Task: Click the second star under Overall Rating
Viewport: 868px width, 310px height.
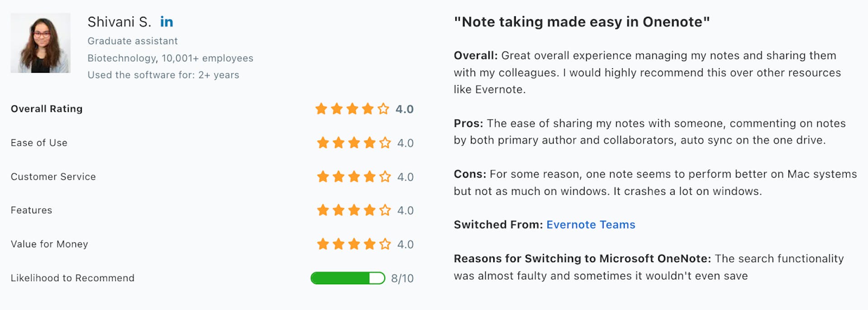Action: 336,108
